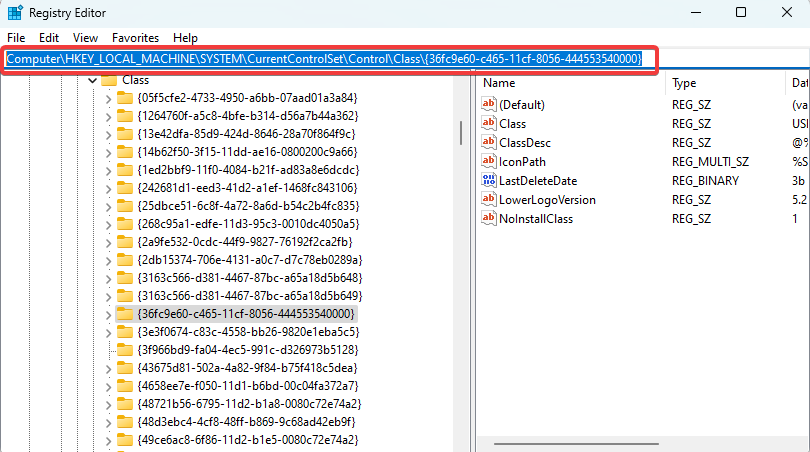810x452 pixels.
Task: Collapse the Class key tree node
Action: pos(92,81)
